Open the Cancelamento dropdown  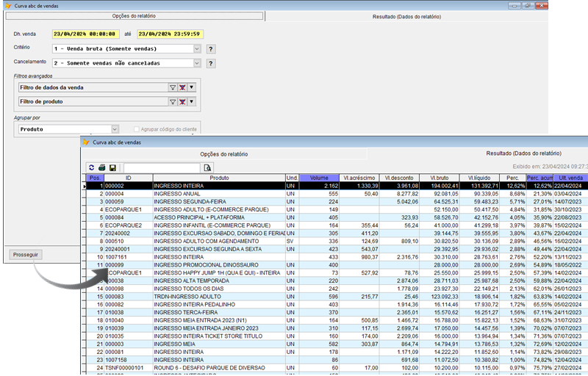tap(197, 63)
